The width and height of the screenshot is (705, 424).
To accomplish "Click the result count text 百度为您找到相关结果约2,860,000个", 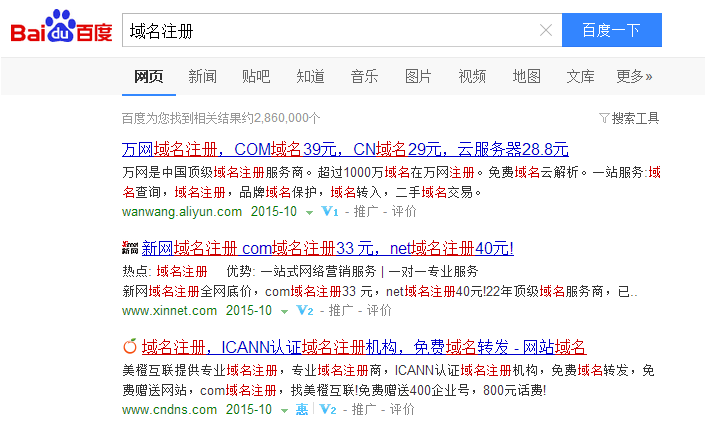I will (221, 118).
